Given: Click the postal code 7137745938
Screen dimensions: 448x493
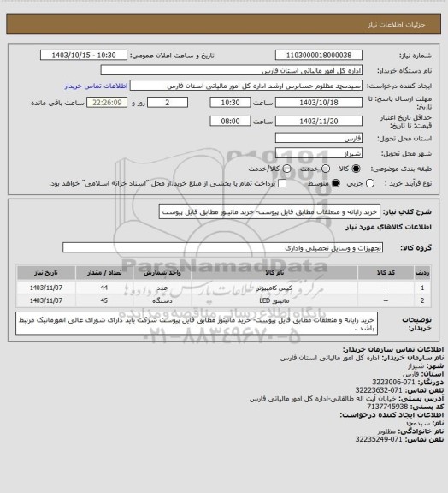Looking at the screenshot, I should [387, 407].
